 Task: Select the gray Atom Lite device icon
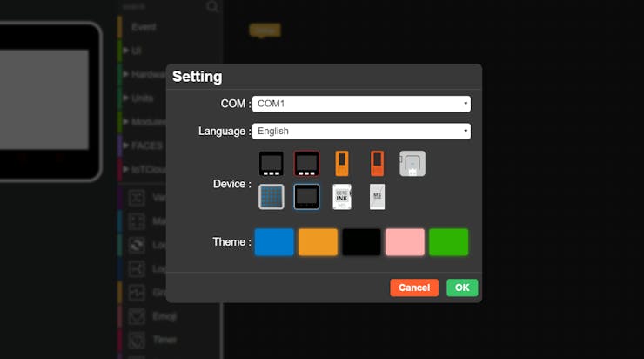(413, 164)
